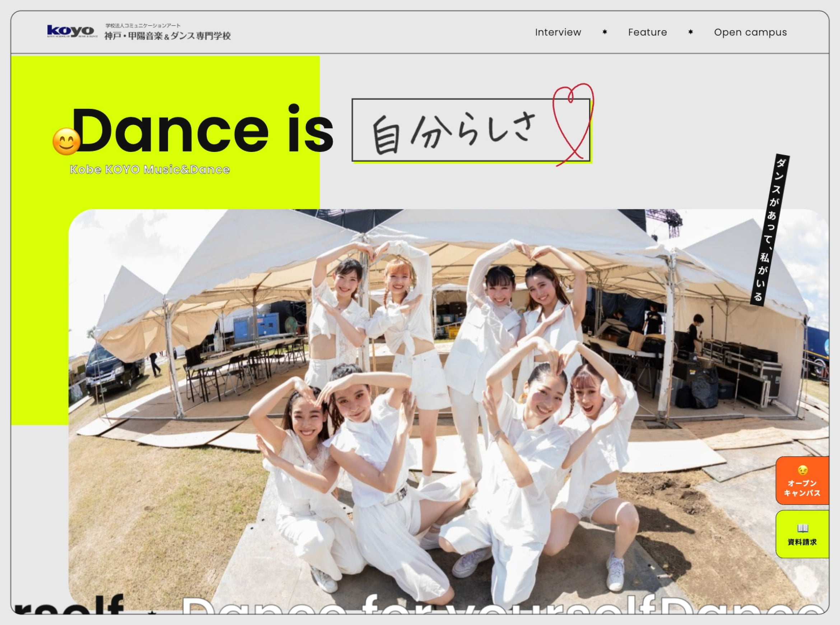840x625 pixels.
Task: Click the open book icon above 資料請求
Action: coord(802,528)
